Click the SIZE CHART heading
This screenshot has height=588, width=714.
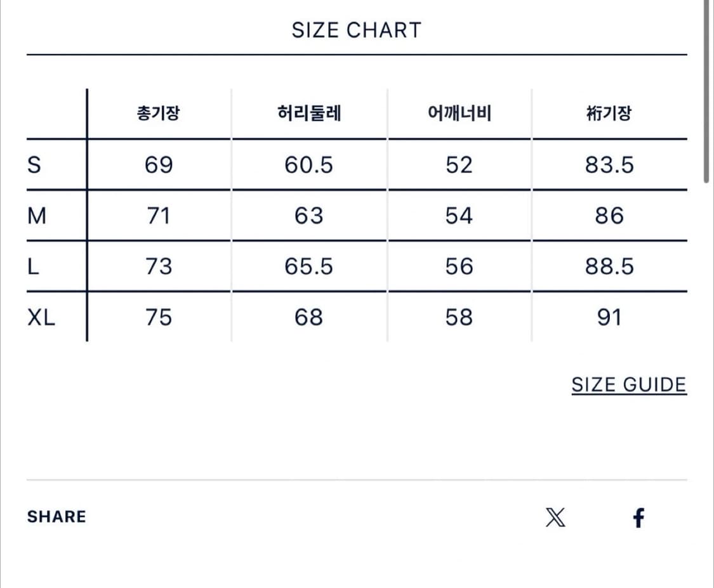coord(357,29)
